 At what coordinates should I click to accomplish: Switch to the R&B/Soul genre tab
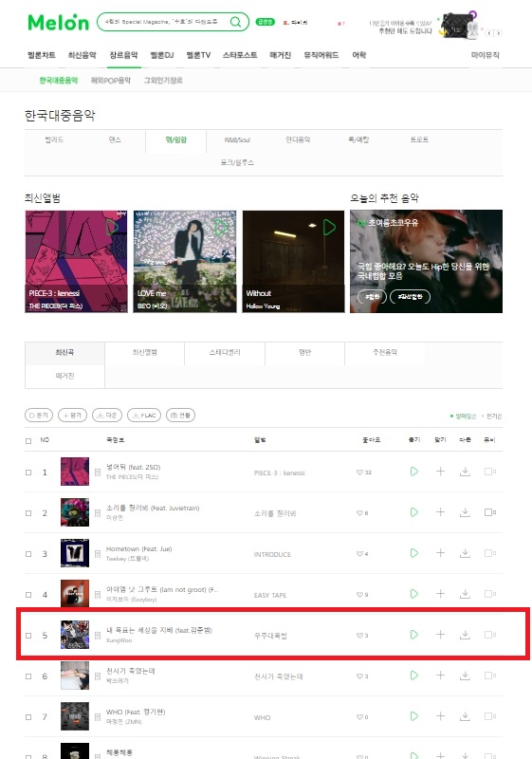click(x=237, y=139)
